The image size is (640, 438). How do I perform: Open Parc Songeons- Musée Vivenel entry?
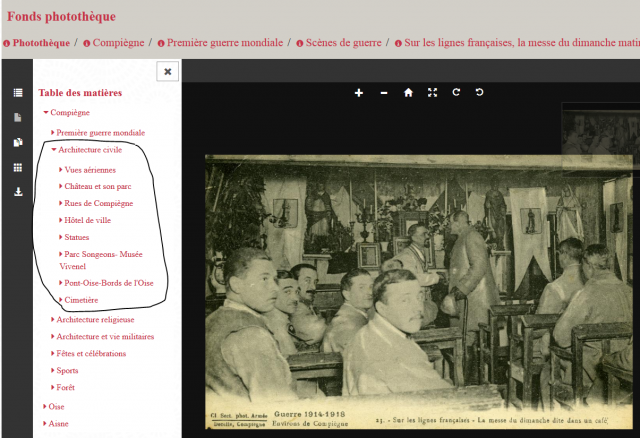[101, 260]
